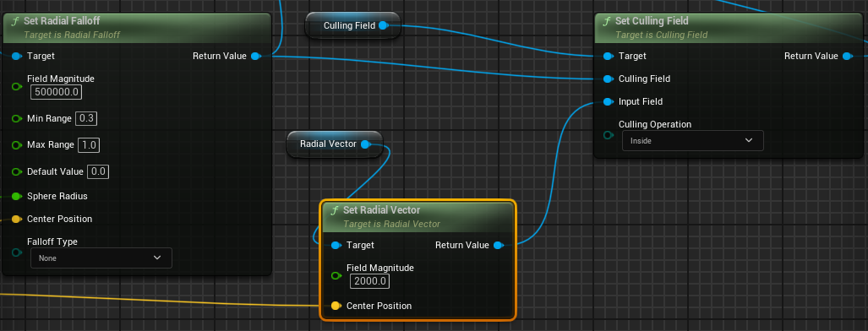Click the Max Range input pin
Image resolution: width=868 pixels, height=331 pixels.
coord(17,145)
